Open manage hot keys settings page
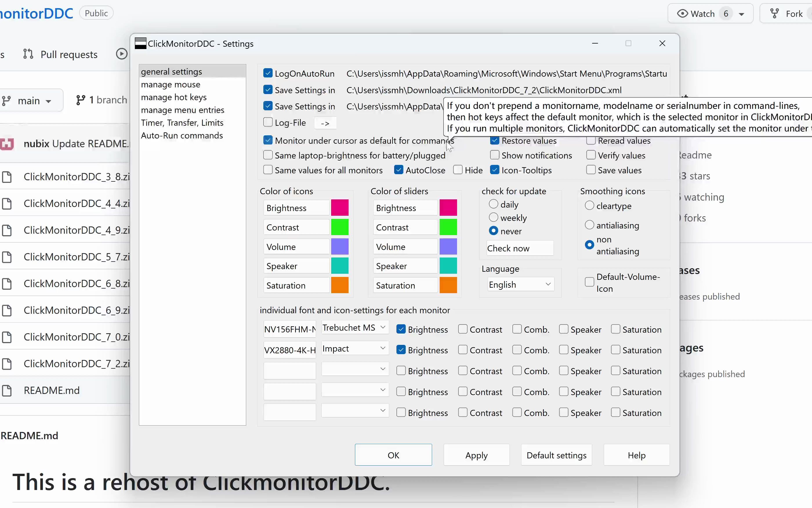Image resolution: width=812 pixels, height=508 pixels. 193,97
